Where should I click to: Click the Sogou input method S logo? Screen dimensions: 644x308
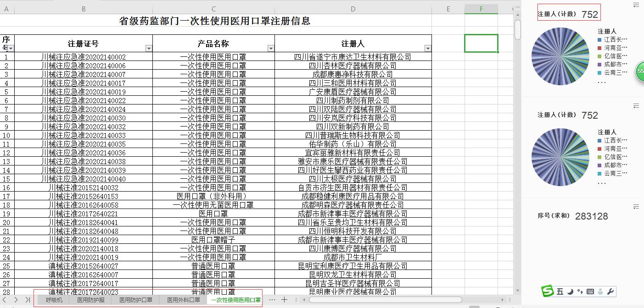pyautogui.click(x=548, y=291)
